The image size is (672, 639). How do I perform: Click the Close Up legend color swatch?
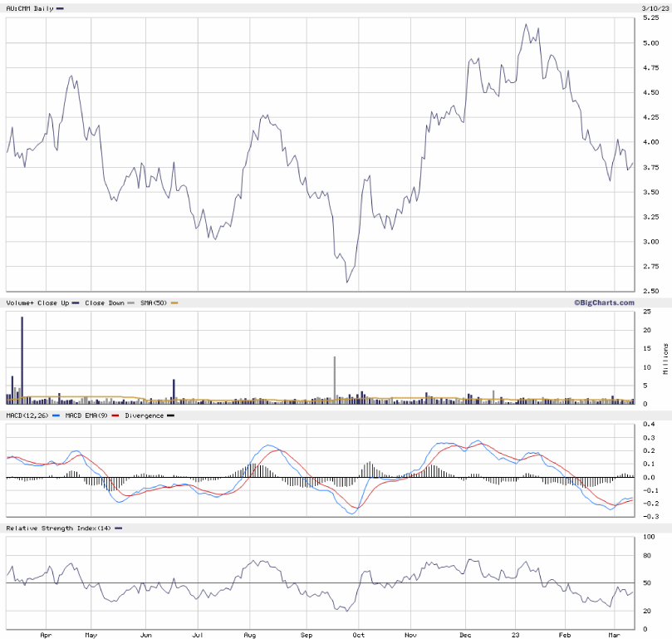tap(76, 303)
